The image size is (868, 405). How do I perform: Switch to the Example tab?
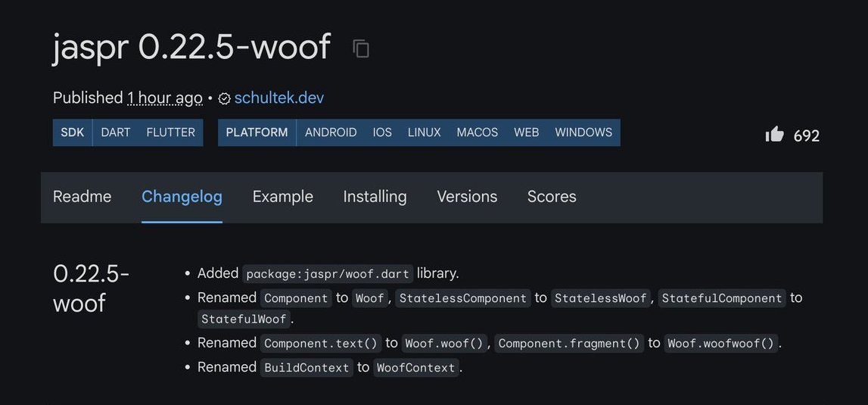tap(283, 197)
